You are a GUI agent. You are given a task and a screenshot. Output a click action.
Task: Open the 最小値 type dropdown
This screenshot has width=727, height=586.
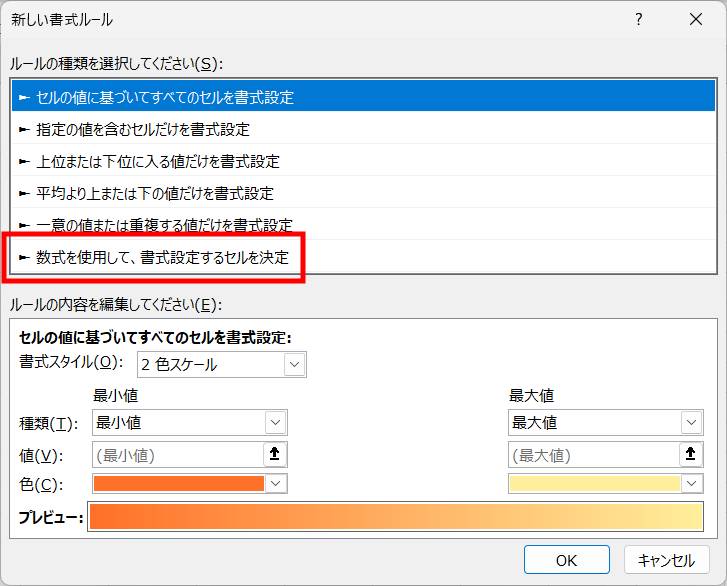point(190,422)
